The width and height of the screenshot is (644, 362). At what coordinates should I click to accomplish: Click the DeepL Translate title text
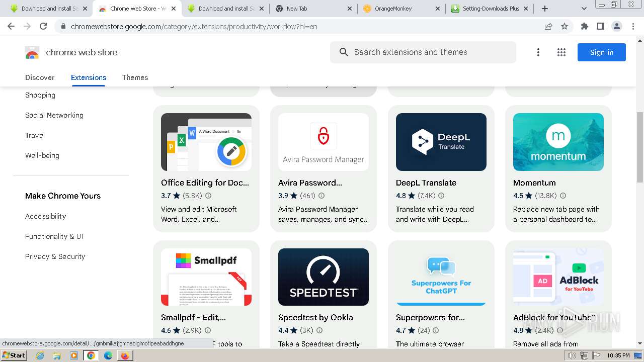coord(426,183)
